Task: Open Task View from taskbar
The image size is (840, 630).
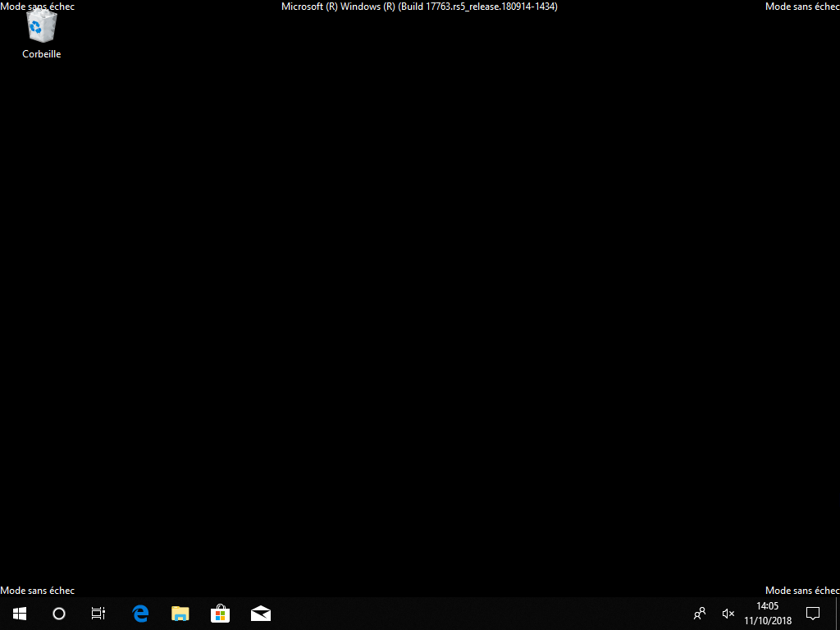Action: [98, 614]
